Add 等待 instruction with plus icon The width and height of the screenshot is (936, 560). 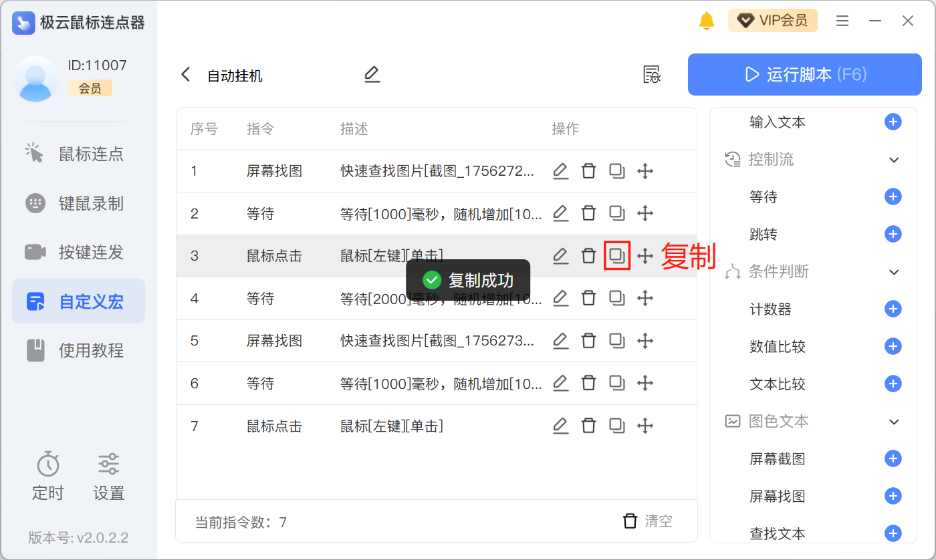tap(893, 197)
